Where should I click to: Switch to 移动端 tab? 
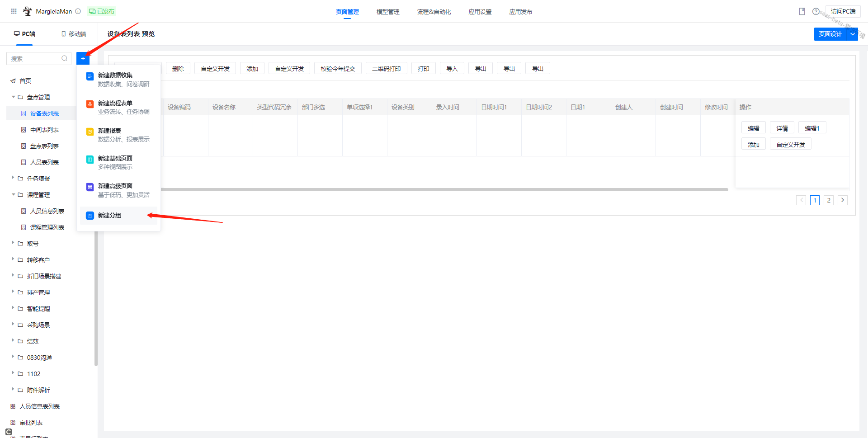click(x=74, y=34)
